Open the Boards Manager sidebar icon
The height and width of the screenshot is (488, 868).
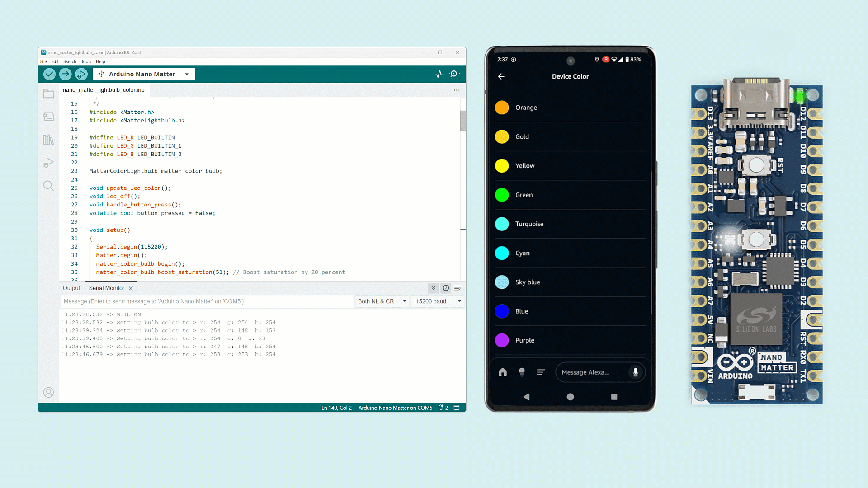click(48, 117)
